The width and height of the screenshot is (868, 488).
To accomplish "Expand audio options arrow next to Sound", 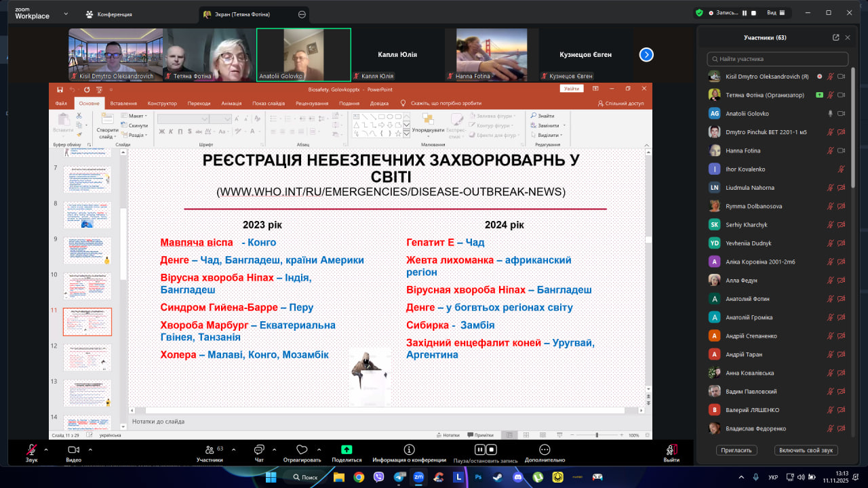I will (46, 449).
